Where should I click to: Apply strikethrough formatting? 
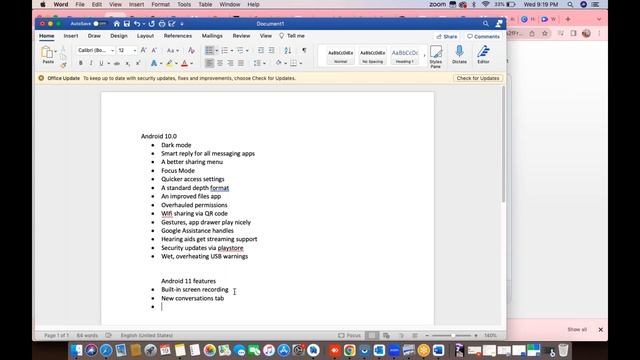pyautogui.click(x=117, y=63)
